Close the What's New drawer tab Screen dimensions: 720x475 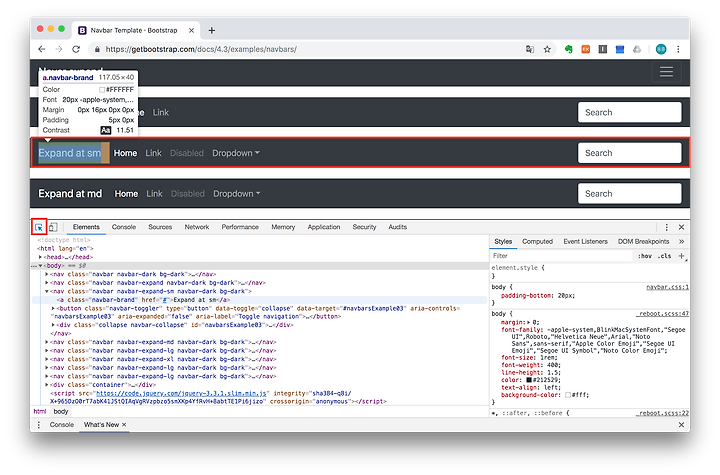pos(124,424)
